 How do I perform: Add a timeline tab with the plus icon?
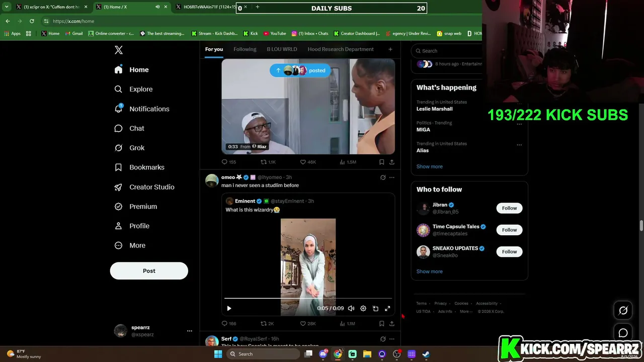point(390,49)
